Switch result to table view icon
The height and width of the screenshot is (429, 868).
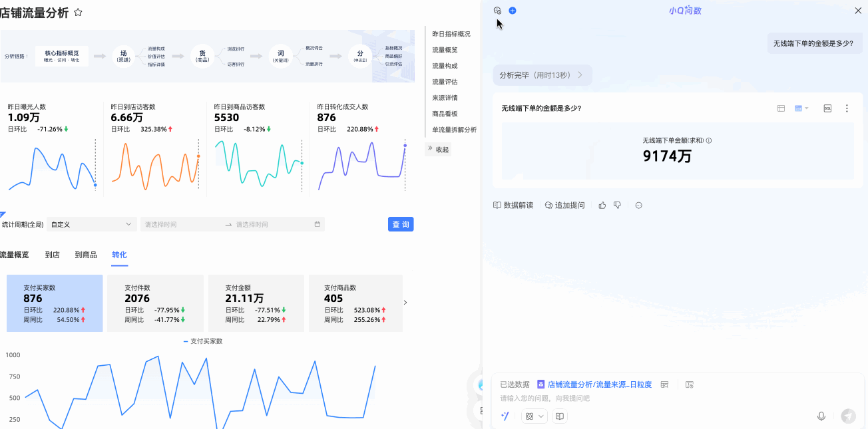coord(781,108)
